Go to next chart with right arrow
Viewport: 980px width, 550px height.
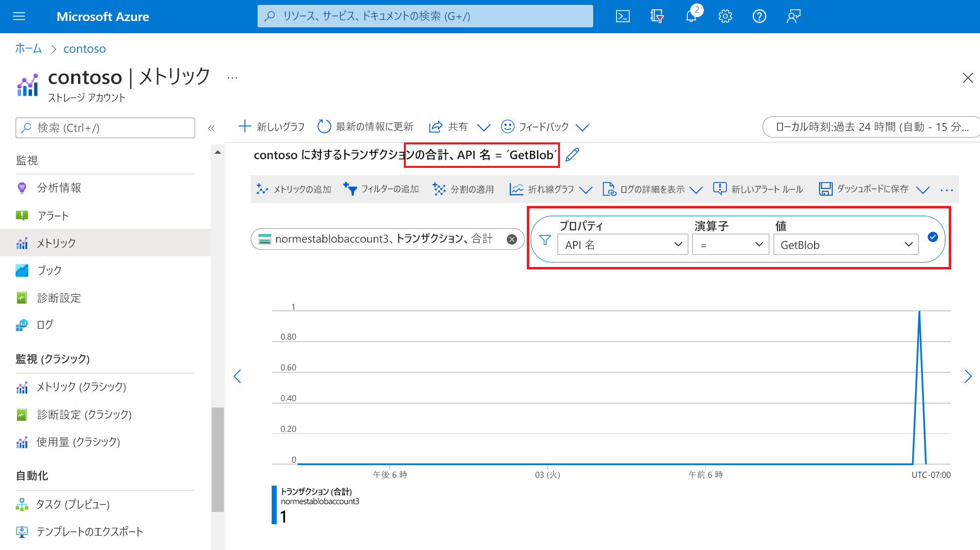tap(968, 376)
